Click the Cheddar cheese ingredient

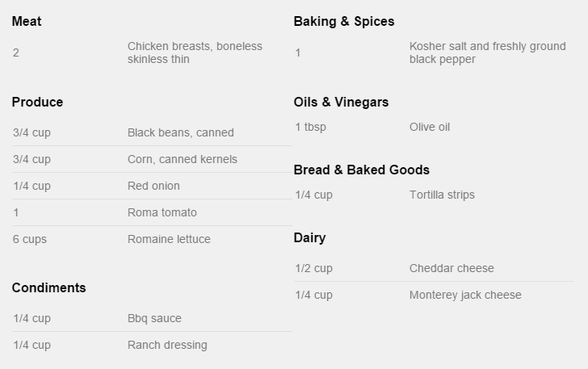pos(451,269)
